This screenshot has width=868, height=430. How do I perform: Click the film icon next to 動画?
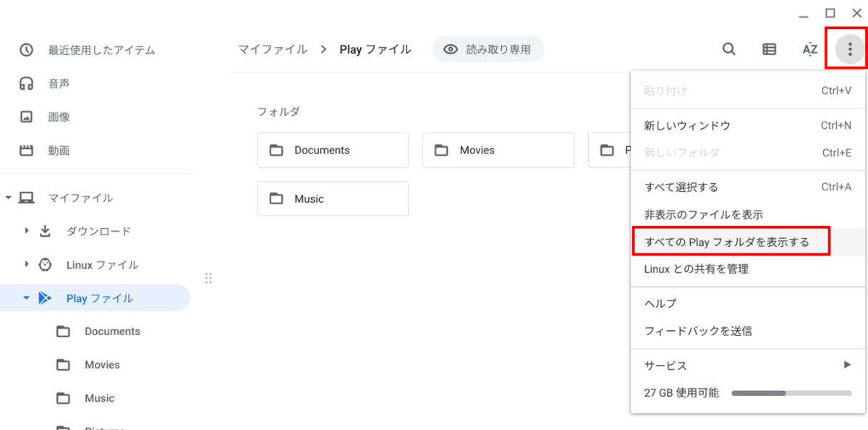pyautogui.click(x=26, y=151)
